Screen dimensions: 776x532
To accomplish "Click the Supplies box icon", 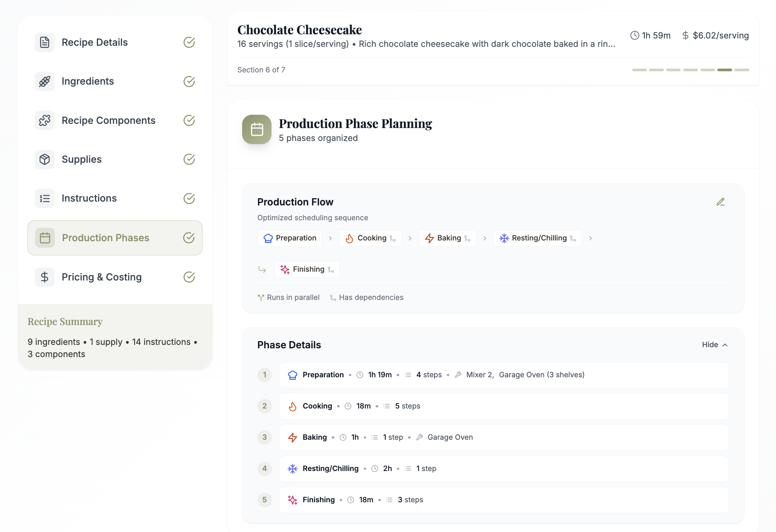I will tap(44, 159).
